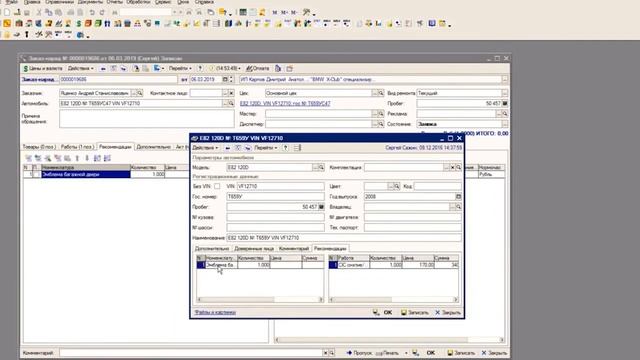
Task: Switch to the Дополнительно tab in car card
Action: pyautogui.click(x=212, y=249)
